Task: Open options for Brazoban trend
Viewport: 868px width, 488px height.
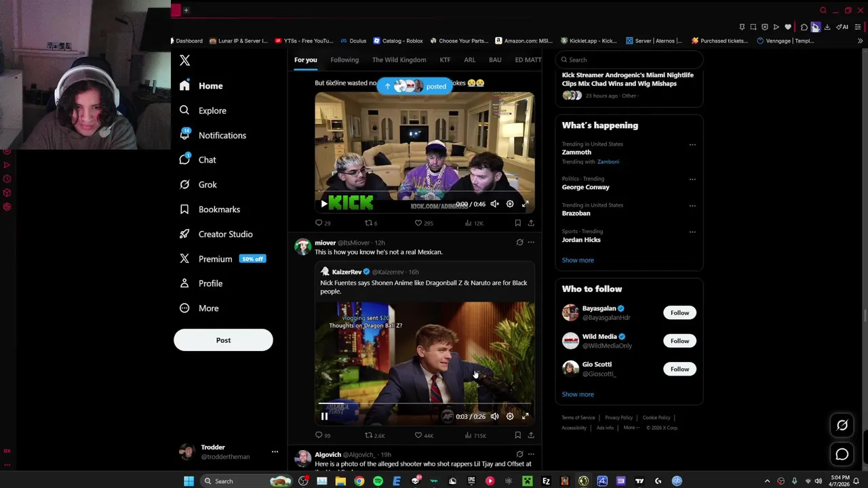Action: point(692,205)
